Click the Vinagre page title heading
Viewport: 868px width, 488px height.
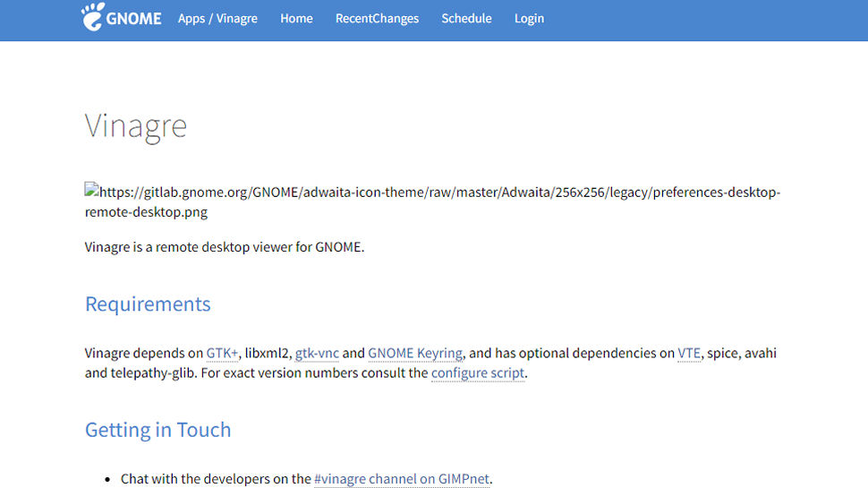(136, 125)
